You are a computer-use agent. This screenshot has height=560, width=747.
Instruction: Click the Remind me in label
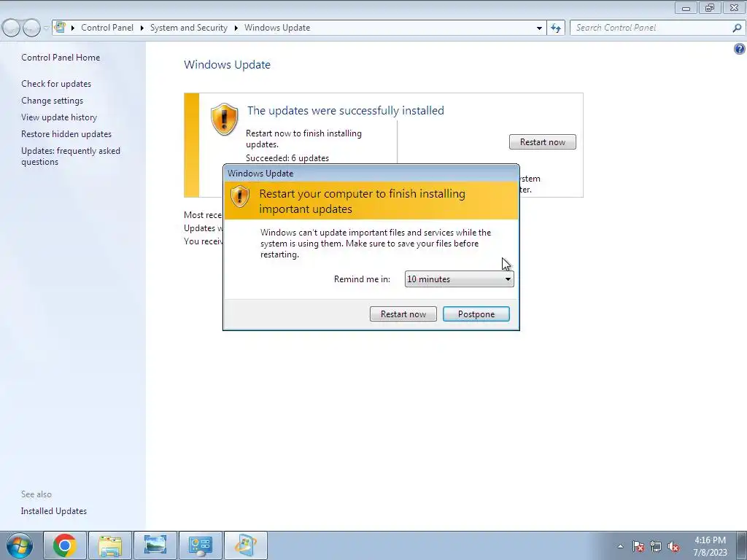click(362, 279)
